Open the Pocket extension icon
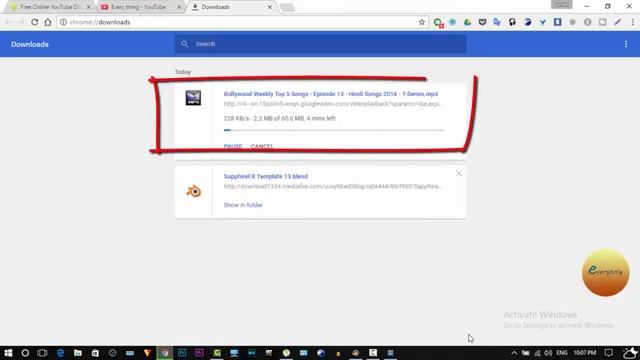 [x=482, y=22]
